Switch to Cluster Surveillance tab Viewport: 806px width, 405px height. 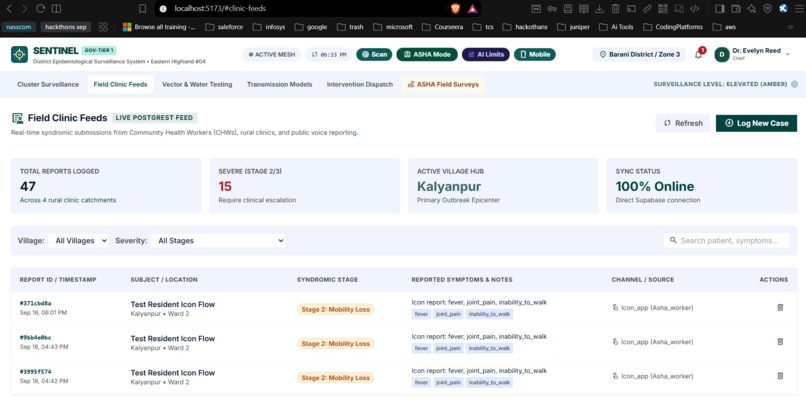tap(48, 84)
